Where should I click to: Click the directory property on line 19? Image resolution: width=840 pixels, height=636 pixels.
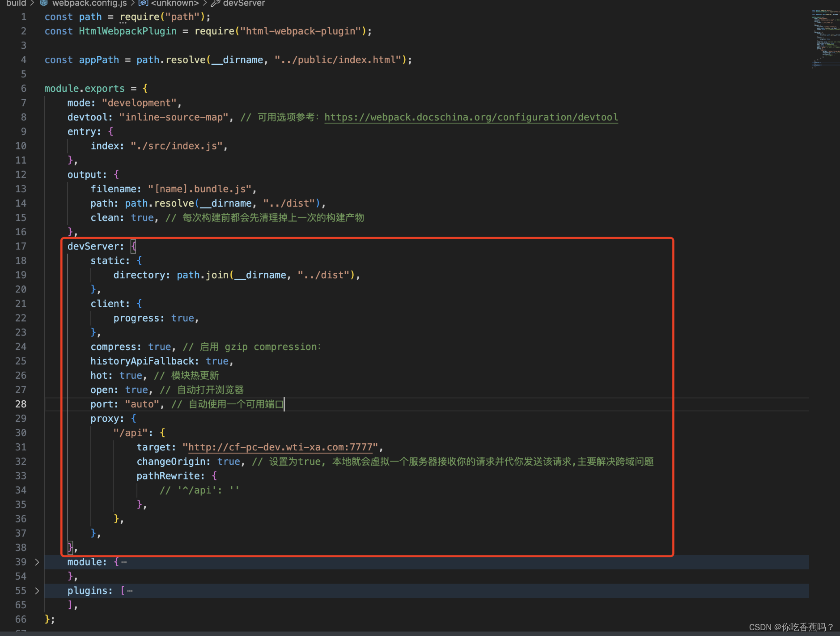coord(139,275)
